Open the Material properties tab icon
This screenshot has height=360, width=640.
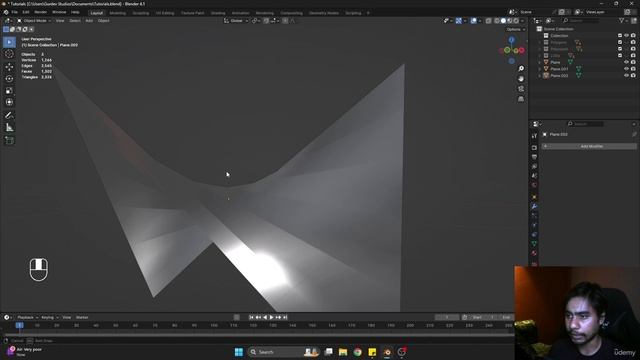click(x=534, y=253)
